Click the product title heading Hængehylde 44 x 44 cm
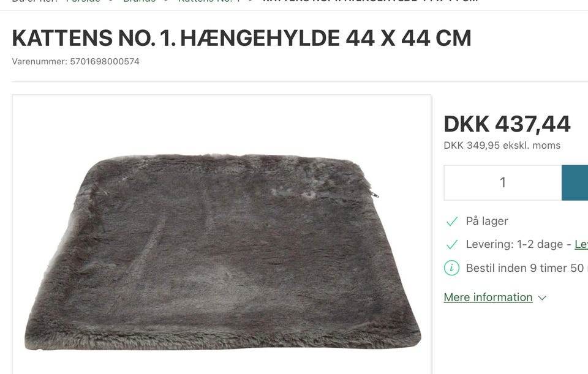Screen dimensions: 588x374 [241, 38]
